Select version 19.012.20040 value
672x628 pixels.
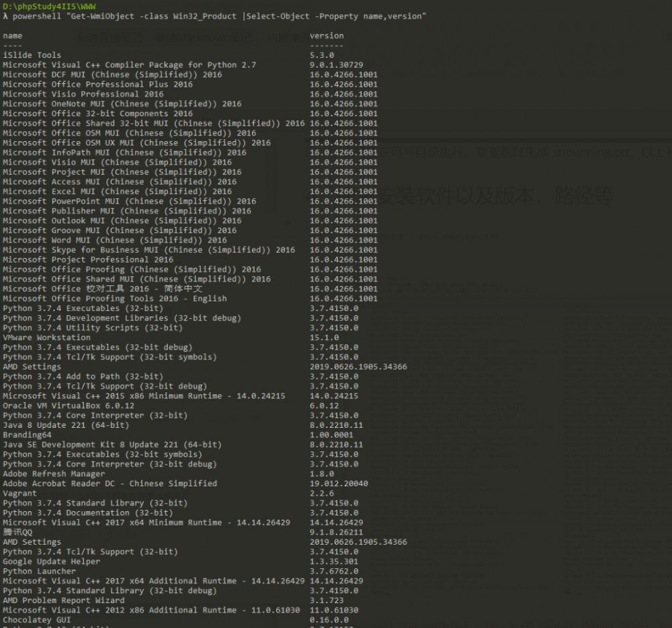(339, 484)
